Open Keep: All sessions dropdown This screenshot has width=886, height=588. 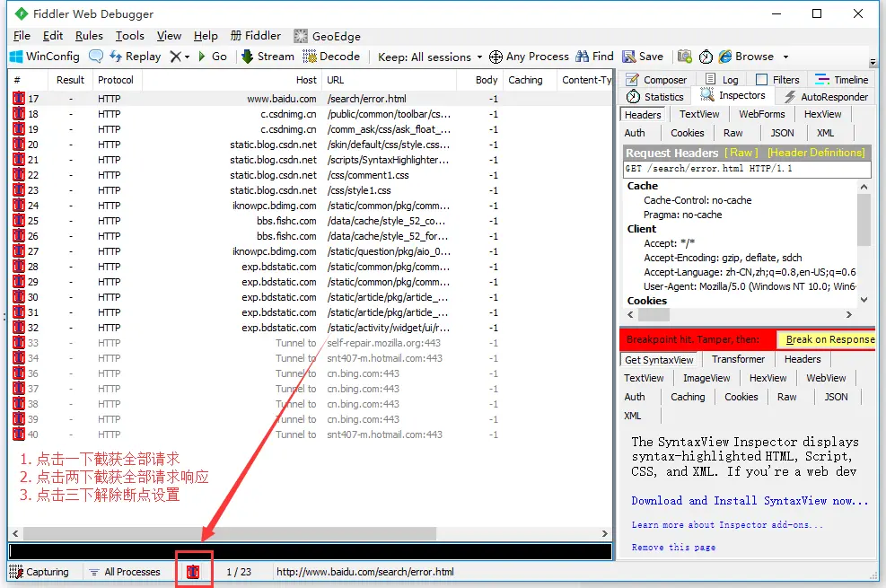click(x=430, y=57)
